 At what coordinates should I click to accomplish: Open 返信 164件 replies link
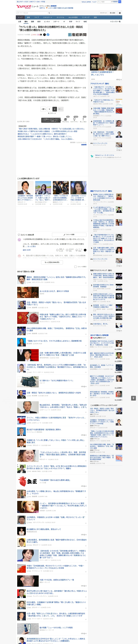(x=27, y=250)
